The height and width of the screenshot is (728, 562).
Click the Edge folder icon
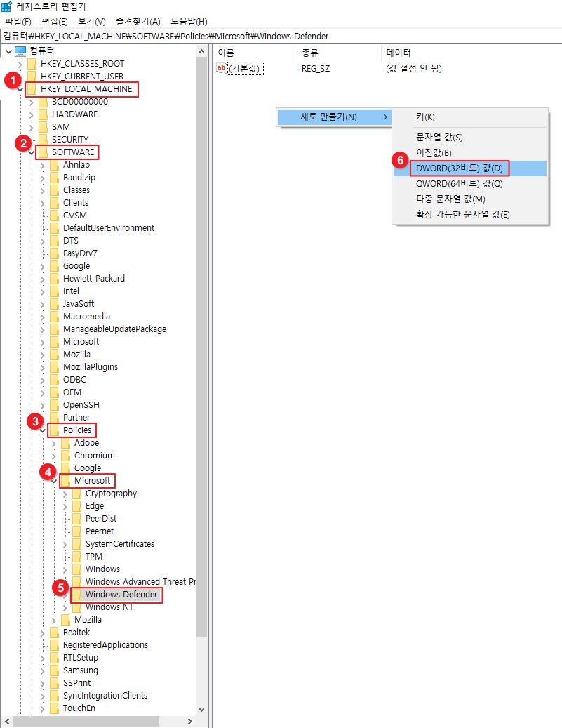pyautogui.click(x=76, y=506)
